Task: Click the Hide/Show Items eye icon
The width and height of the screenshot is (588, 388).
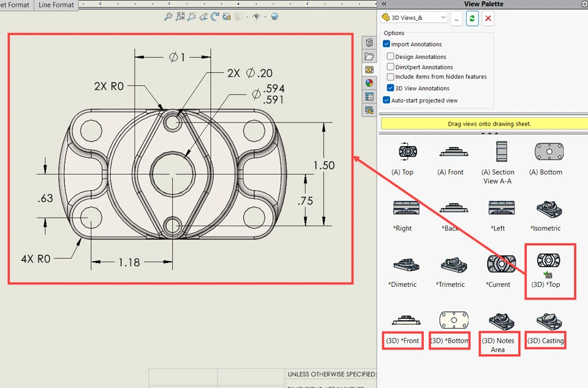Action: [x=257, y=17]
